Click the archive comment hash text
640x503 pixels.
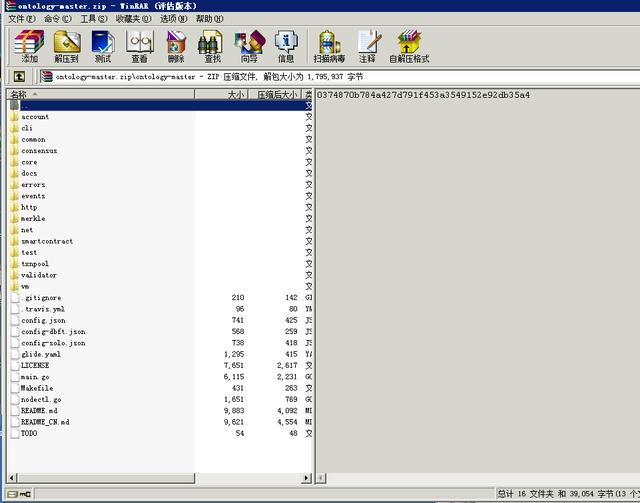(423, 95)
